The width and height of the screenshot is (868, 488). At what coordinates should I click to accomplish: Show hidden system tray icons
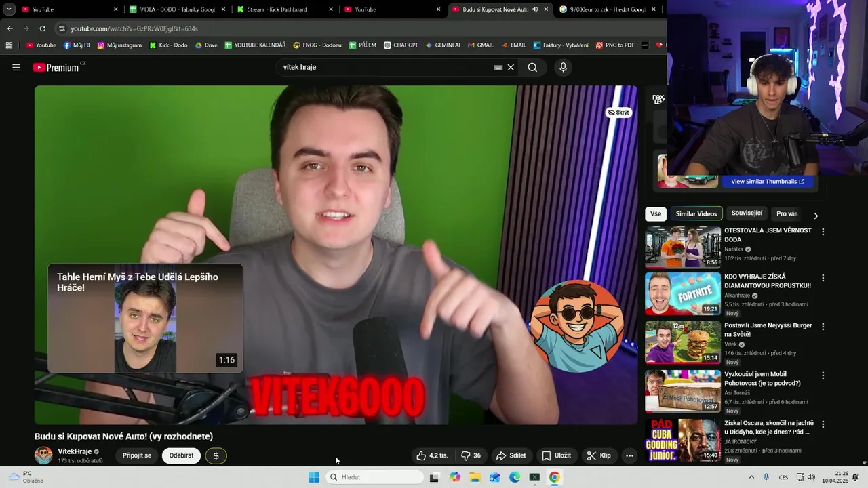tap(751, 477)
